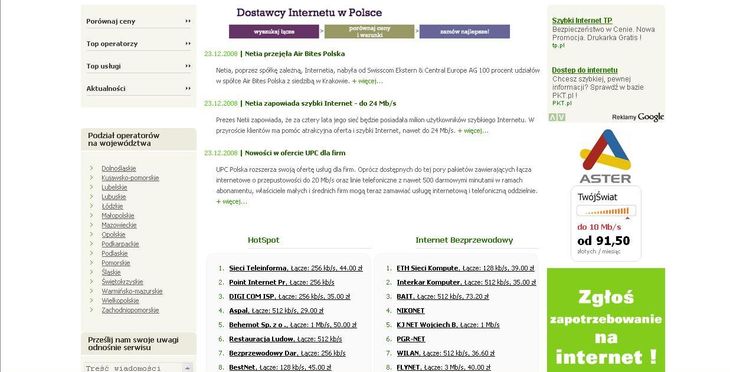Open 'Netia przejęła Air Bites Polska' headline

point(295,54)
